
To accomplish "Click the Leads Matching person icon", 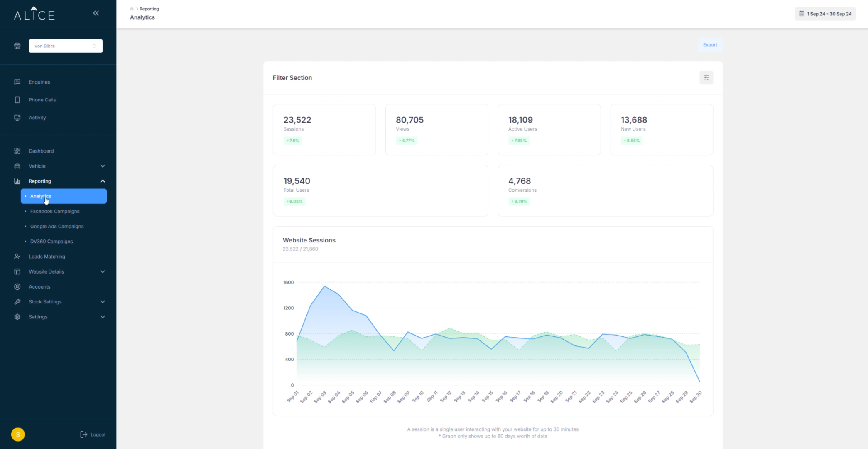I will click(17, 257).
